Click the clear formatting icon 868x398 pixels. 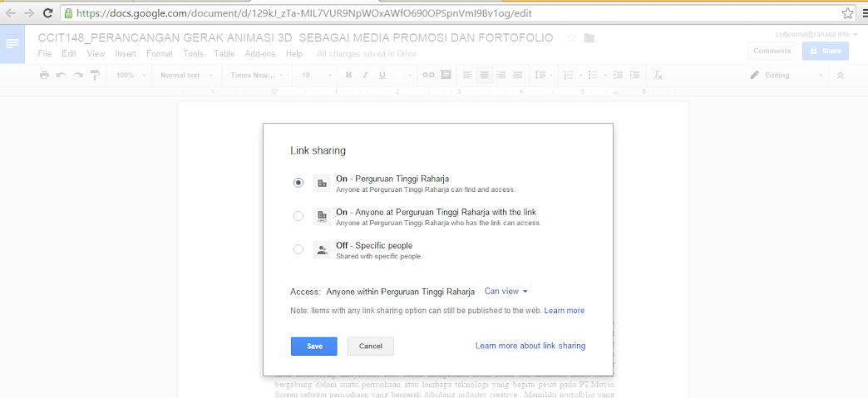[x=658, y=76]
